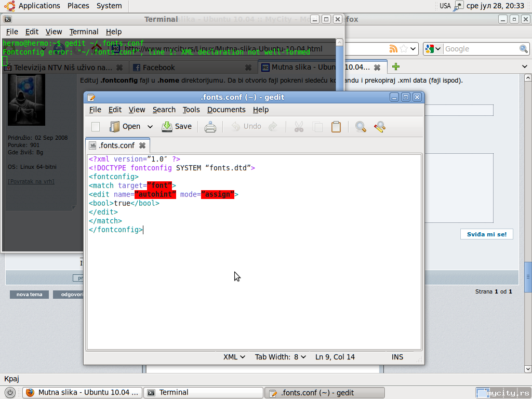Screen dimensions: 532x399
Task: Click the nova tema button
Action: [29, 295]
